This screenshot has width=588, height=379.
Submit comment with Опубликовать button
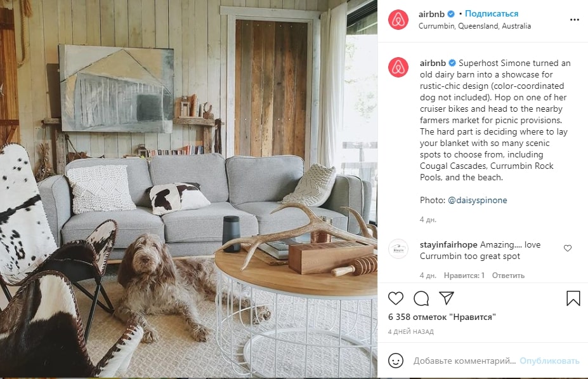pos(549,361)
